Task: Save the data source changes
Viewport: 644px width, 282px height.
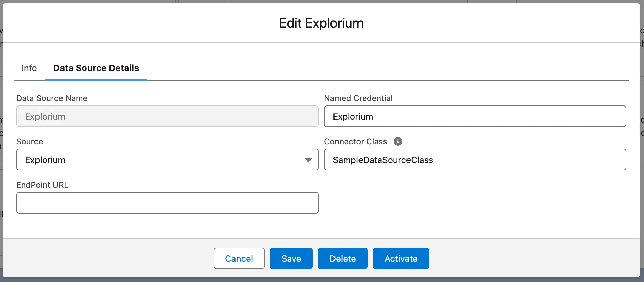Action: pyautogui.click(x=291, y=258)
